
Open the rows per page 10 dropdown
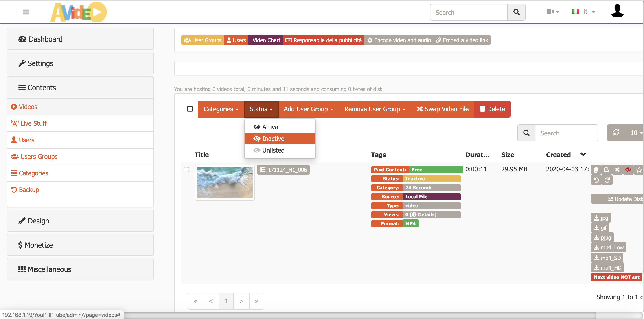[x=635, y=133]
